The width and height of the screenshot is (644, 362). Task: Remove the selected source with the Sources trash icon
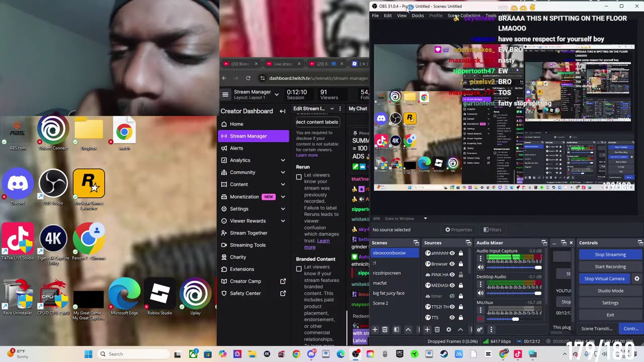pyautogui.click(x=437, y=329)
